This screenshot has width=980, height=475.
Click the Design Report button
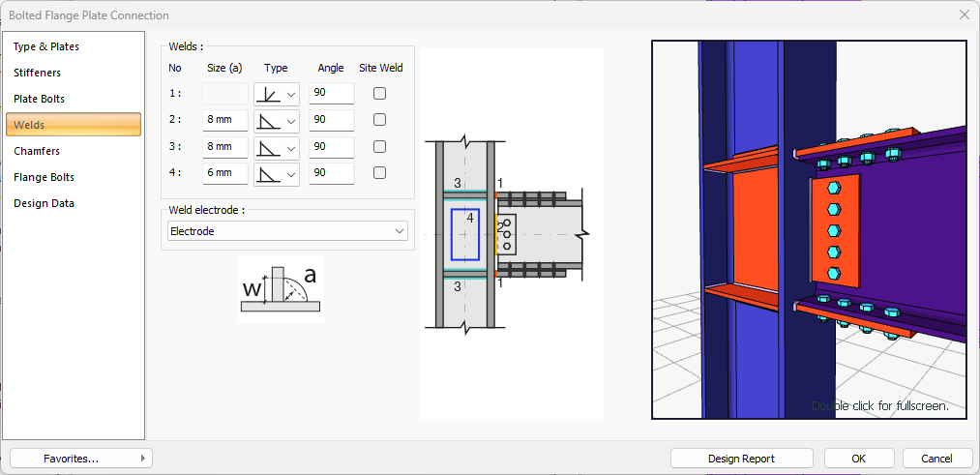[x=741, y=459]
